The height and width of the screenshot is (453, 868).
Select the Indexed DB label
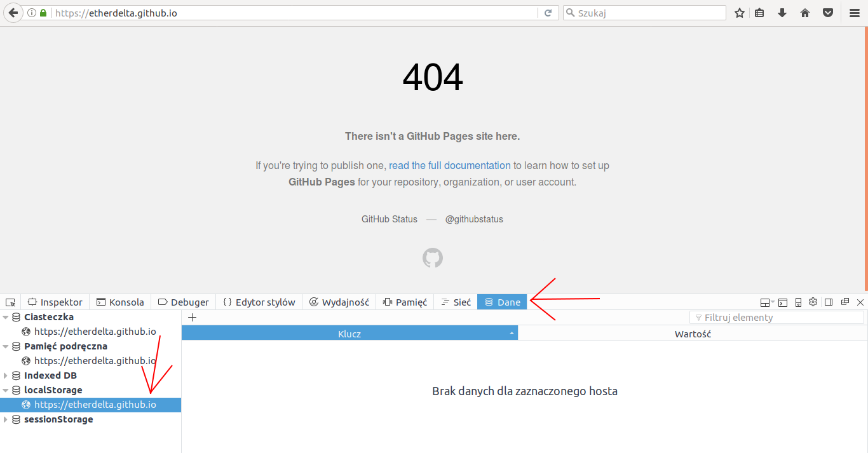tap(50, 375)
